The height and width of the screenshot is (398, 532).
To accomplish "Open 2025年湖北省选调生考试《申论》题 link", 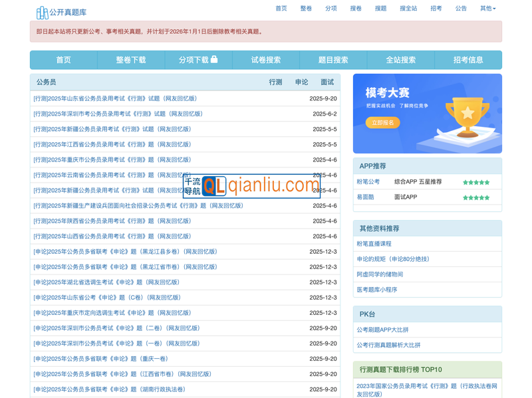I will pyautogui.click(x=106, y=282).
